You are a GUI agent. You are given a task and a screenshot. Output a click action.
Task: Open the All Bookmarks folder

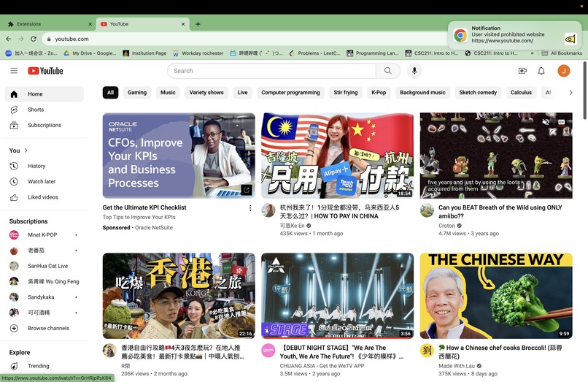562,53
